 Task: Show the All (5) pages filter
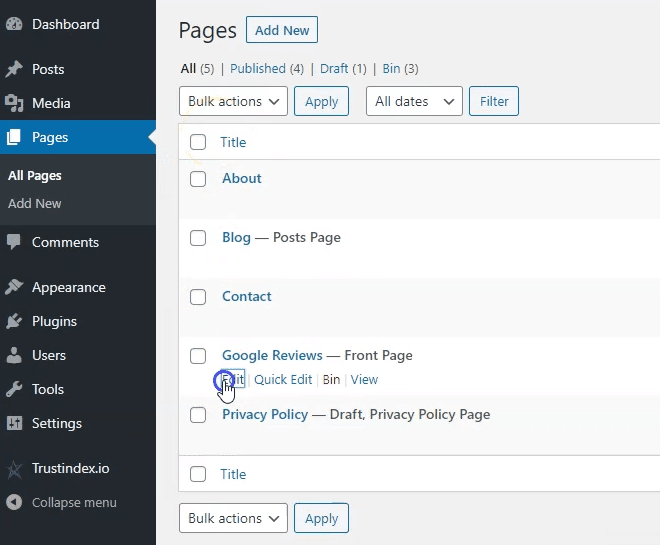[x=197, y=68]
